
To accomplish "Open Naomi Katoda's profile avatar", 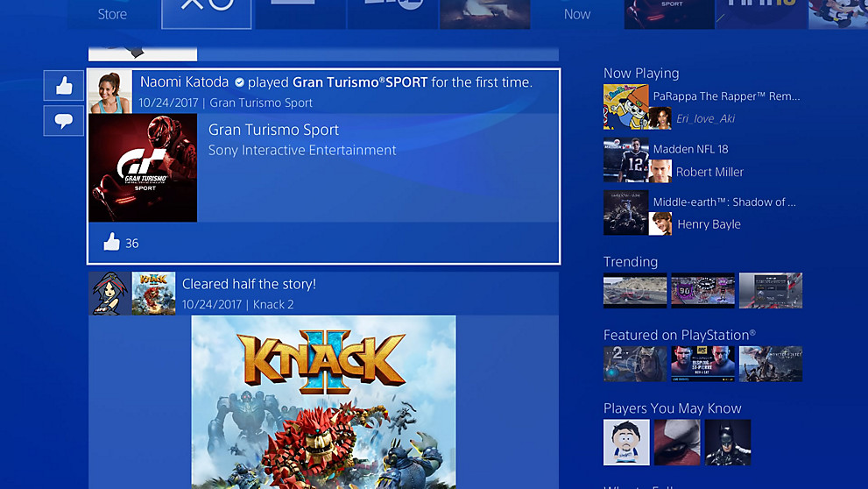I will point(110,92).
